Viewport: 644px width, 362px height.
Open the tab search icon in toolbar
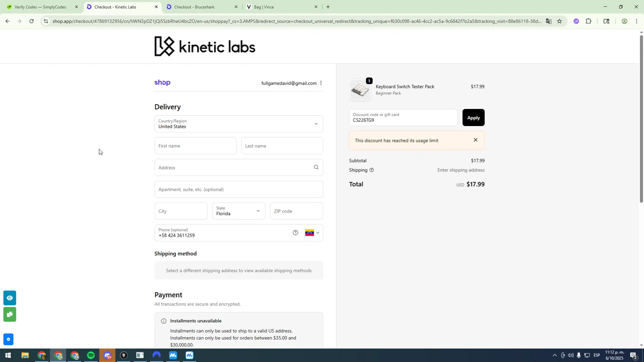click(606, 21)
